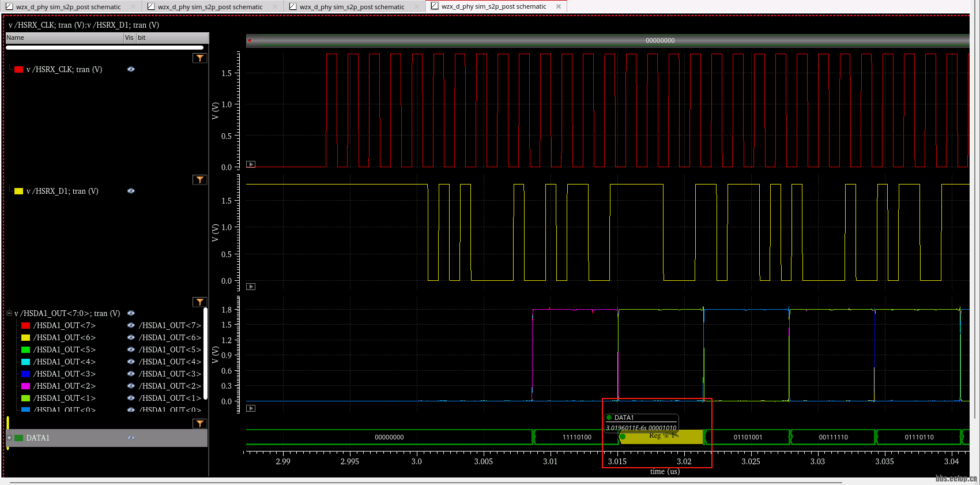
Task: Hide the HSDA1_OUT<6> signal
Action: (x=131, y=337)
